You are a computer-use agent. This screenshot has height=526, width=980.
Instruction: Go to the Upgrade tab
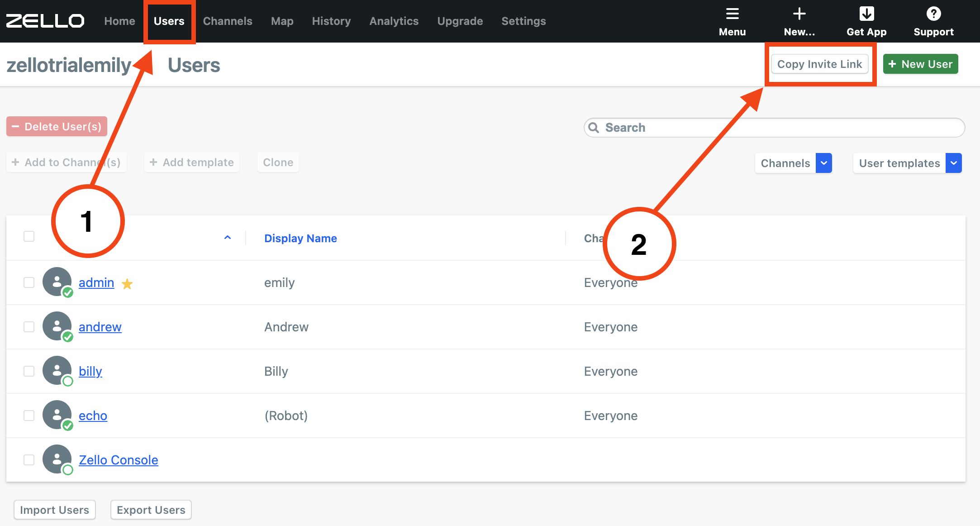click(460, 21)
